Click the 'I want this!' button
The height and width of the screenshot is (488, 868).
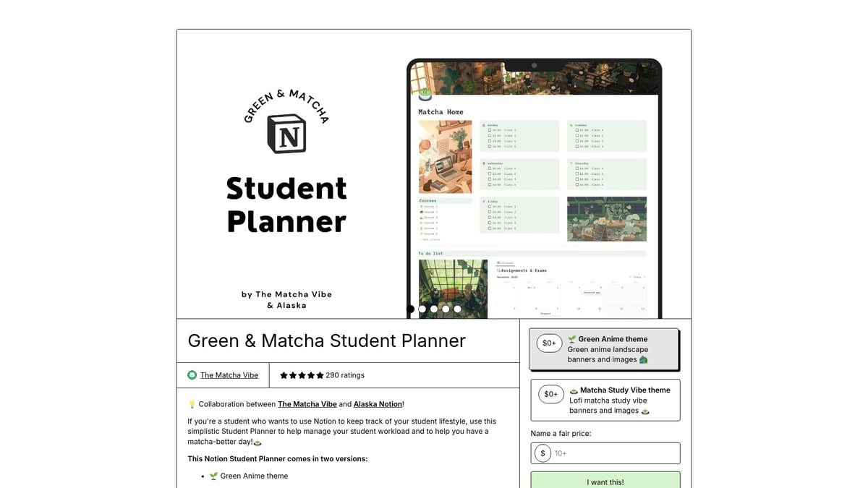click(605, 481)
